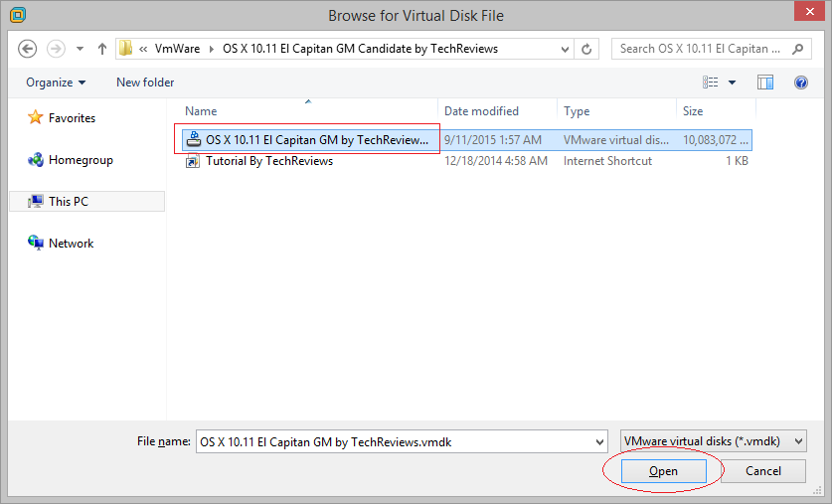The width and height of the screenshot is (832, 504).
Task: Select the OS X 10.11 El Capitan vmdk file
Action: pos(466,140)
